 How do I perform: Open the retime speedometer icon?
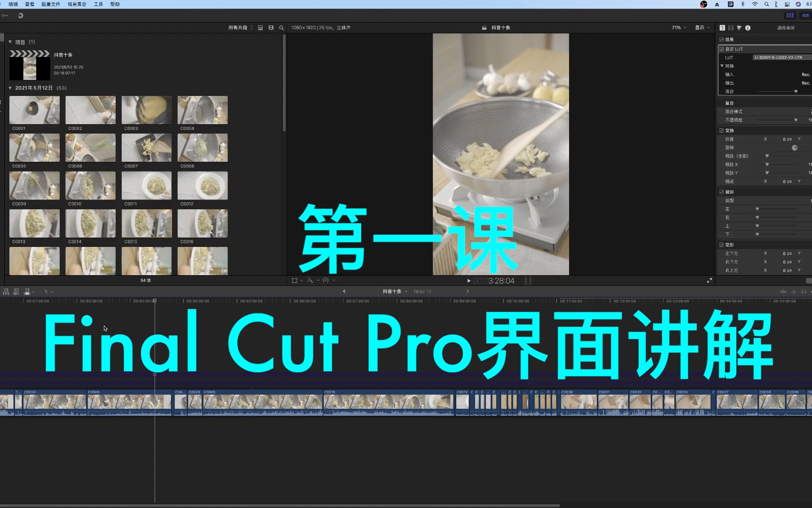[326, 280]
